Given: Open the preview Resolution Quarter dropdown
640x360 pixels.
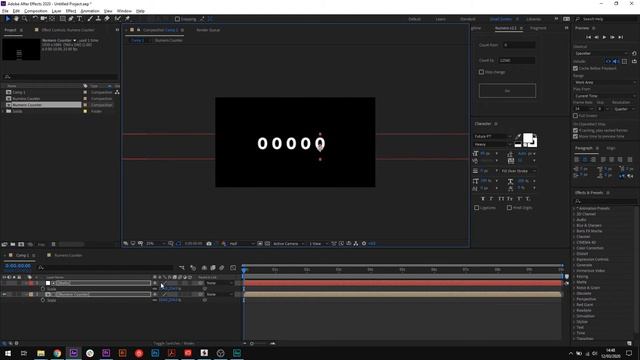Looking at the screenshot, I should [x=624, y=109].
